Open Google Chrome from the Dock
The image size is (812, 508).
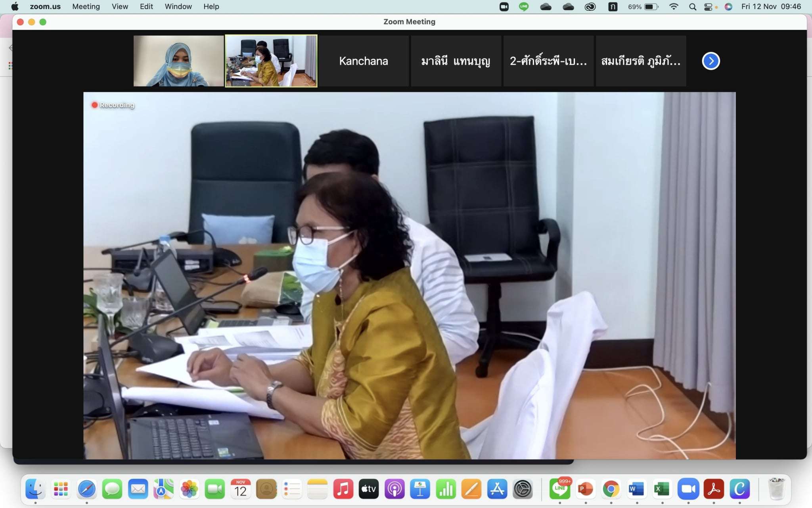click(611, 489)
